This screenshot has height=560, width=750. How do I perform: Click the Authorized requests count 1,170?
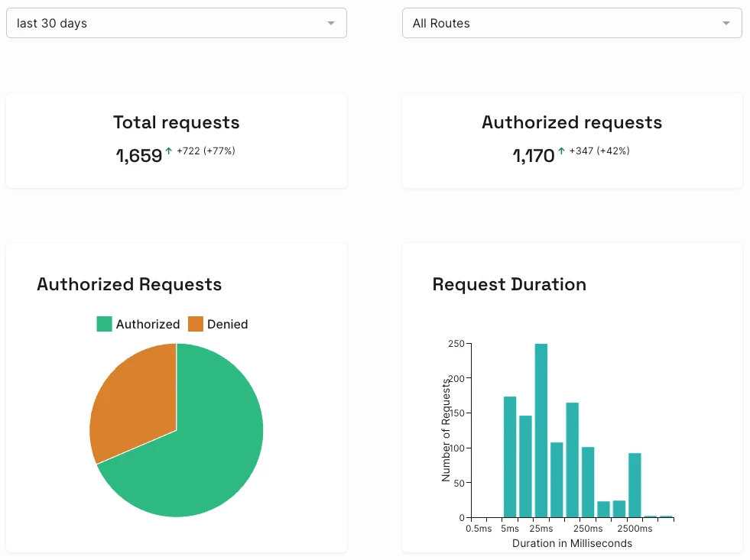[534, 156]
